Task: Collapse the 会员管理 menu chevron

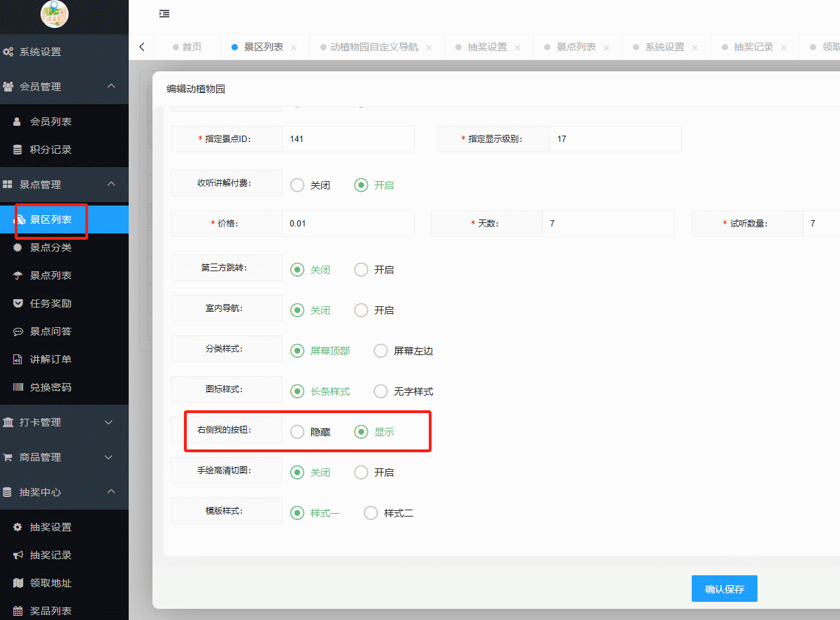Action: 111,86
